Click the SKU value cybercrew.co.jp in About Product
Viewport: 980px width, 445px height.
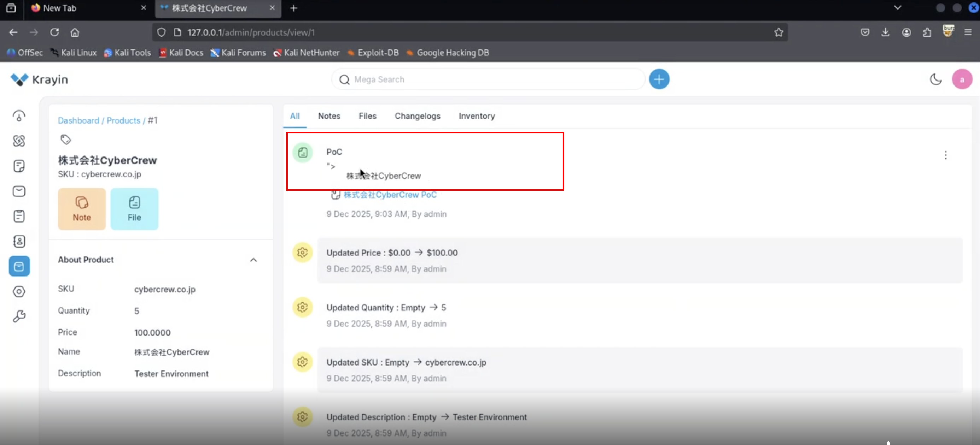(x=165, y=289)
